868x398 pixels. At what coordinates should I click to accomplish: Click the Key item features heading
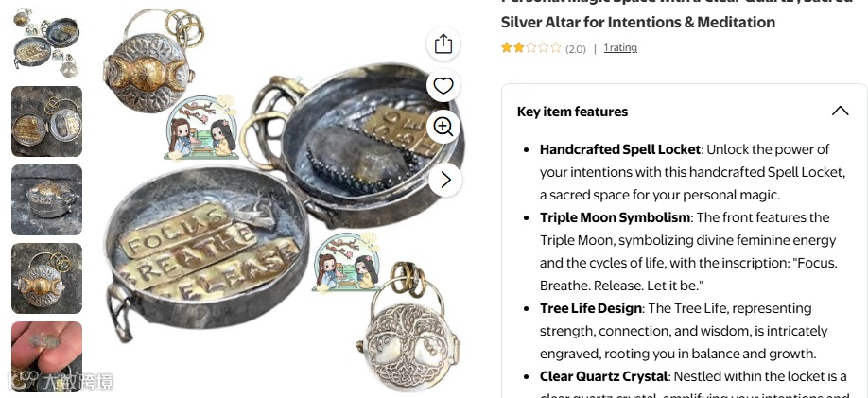[x=572, y=112]
